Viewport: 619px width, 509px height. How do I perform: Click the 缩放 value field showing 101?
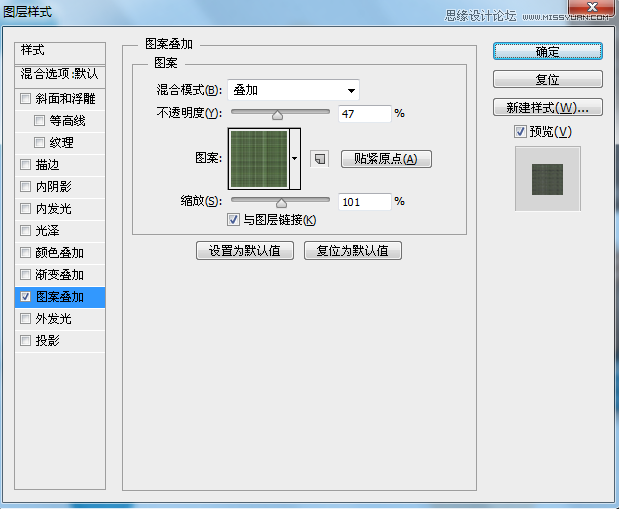[364, 202]
